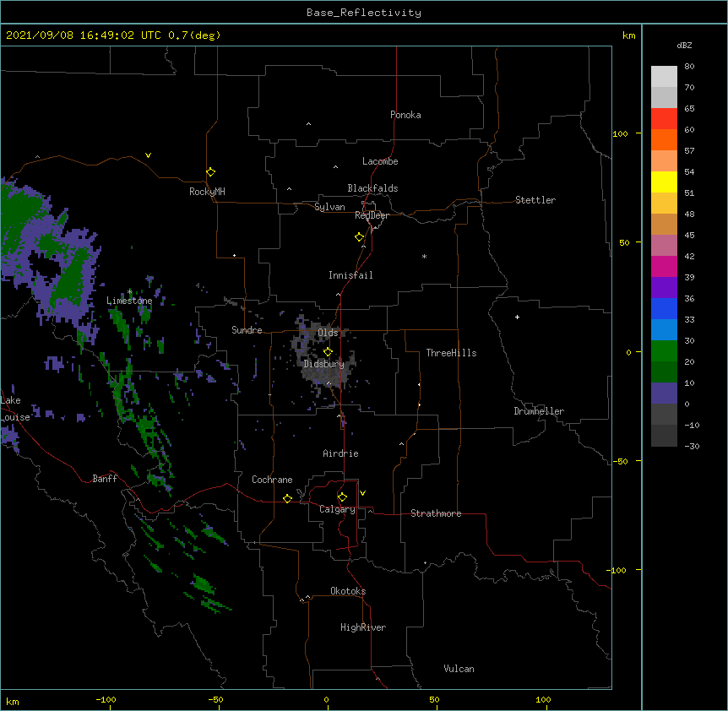728x711 pixels.
Task: Click the white asterisk marker east of Innisfail
Action: [424, 256]
